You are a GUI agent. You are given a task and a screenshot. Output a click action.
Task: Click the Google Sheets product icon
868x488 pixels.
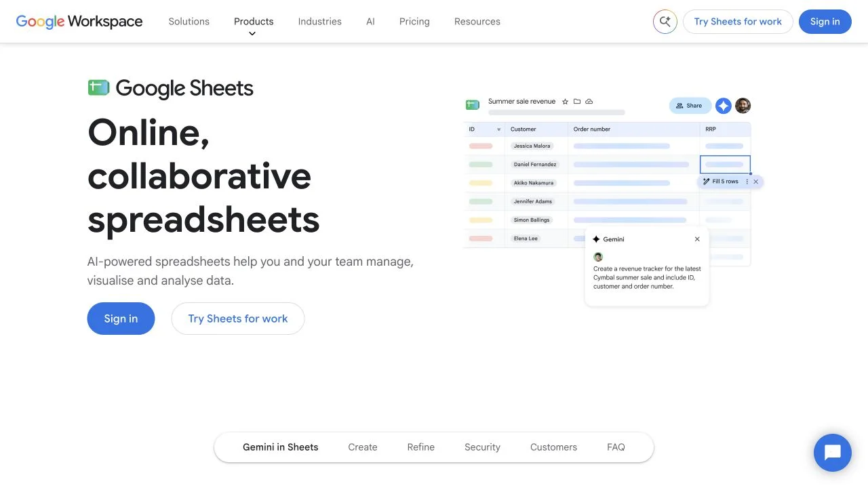click(x=99, y=87)
